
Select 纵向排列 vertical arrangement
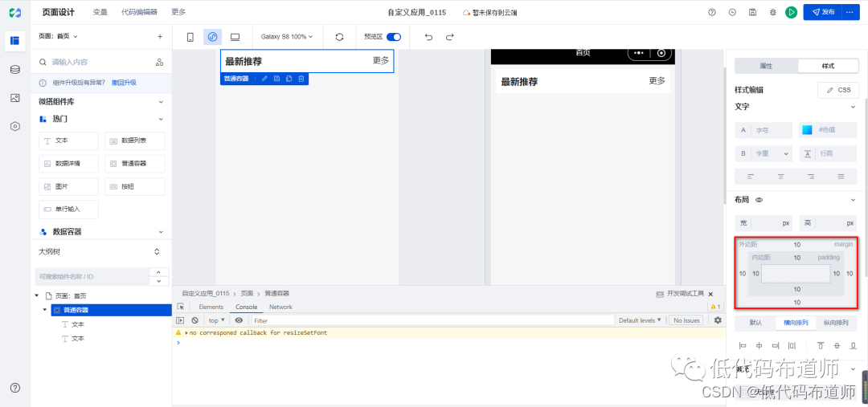coord(836,323)
